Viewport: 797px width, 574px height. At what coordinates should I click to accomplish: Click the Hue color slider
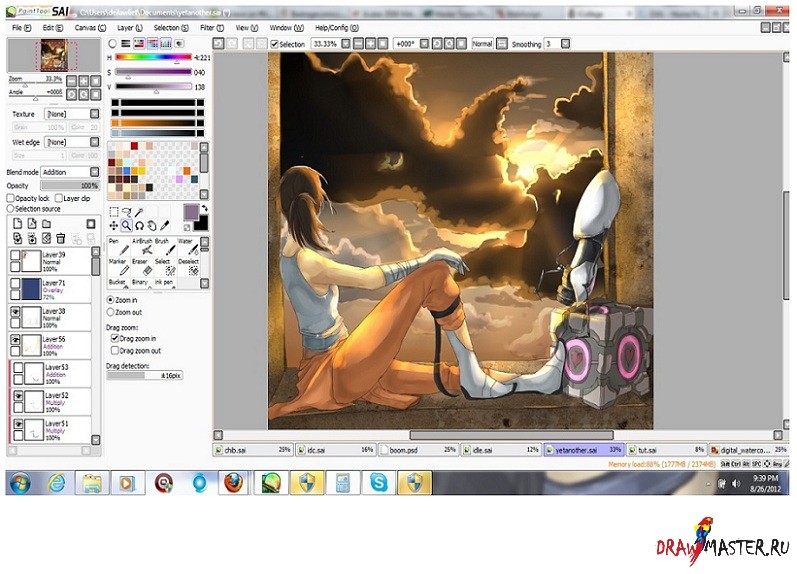(x=153, y=57)
